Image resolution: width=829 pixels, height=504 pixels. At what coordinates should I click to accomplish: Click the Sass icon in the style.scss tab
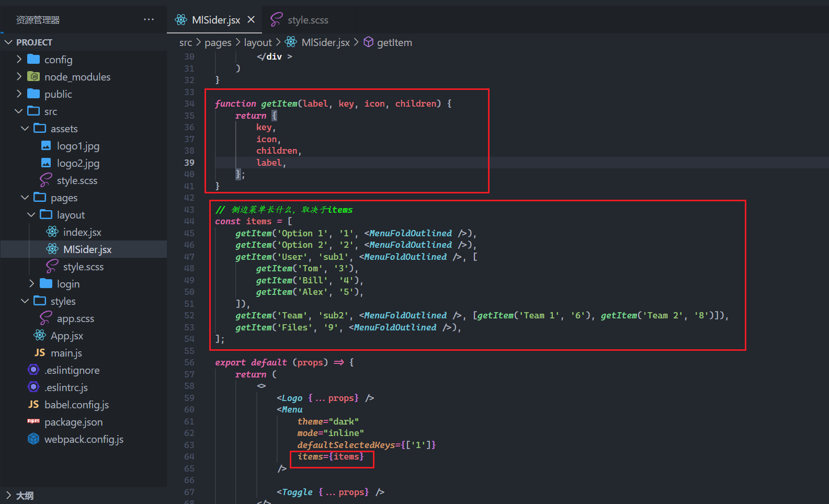coord(276,20)
